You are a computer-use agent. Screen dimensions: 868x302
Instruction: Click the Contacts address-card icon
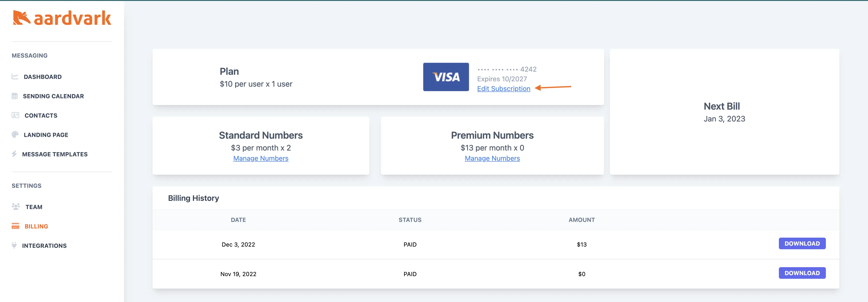point(15,115)
